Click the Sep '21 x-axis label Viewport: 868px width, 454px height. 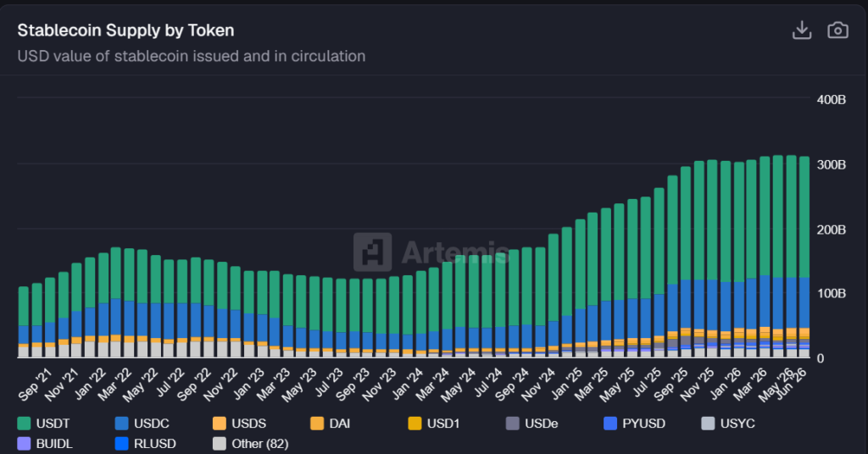click(35, 385)
